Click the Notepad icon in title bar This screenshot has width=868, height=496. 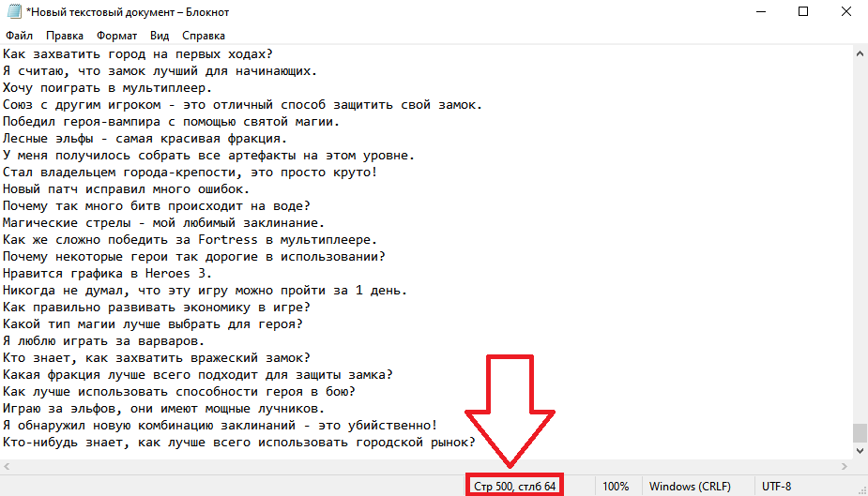click(14, 11)
